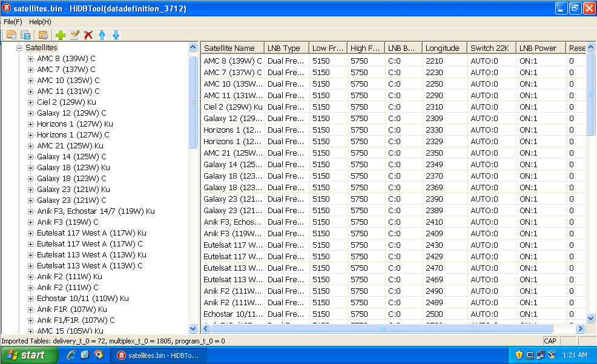The image size is (597, 364).
Task: Select Anik F2 (111W) C in the tree
Action: pos(68,288)
